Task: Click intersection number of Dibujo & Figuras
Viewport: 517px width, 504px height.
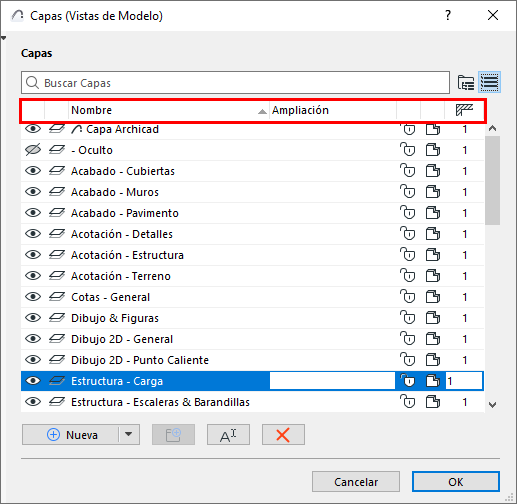Action: click(464, 318)
